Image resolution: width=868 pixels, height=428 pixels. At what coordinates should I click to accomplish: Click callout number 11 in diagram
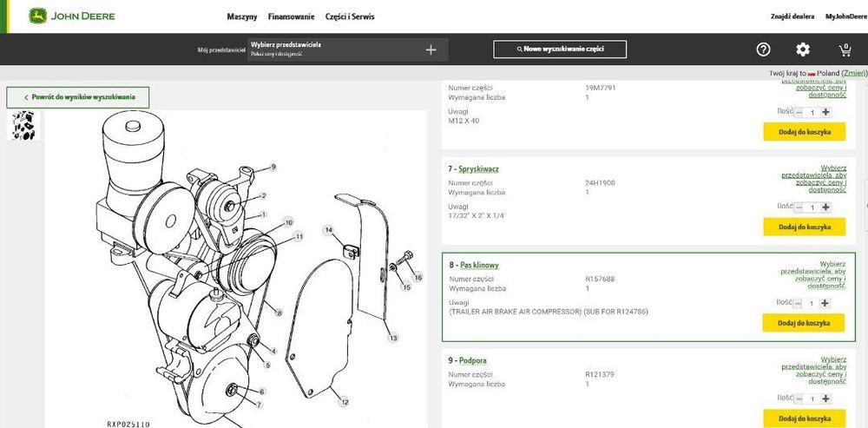pyautogui.click(x=299, y=237)
